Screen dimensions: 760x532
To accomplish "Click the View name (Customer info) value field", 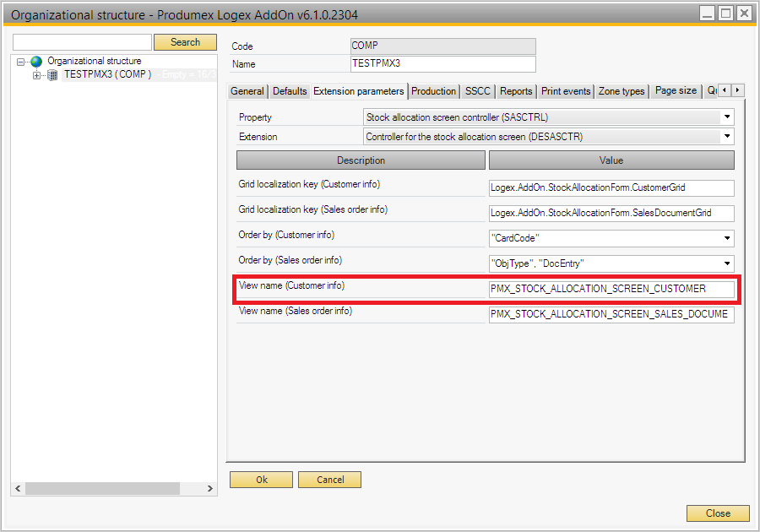I will [611, 289].
